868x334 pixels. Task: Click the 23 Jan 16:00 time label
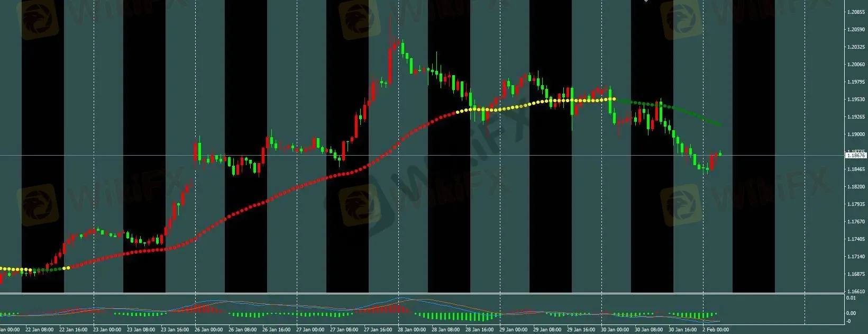click(x=175, y=330)
